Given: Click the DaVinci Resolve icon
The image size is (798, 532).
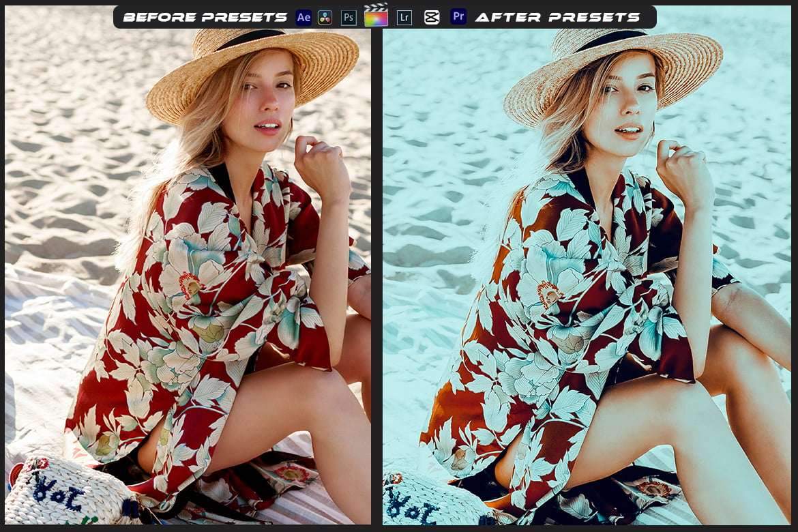Looking at the screenshot, I should [325, 17].
